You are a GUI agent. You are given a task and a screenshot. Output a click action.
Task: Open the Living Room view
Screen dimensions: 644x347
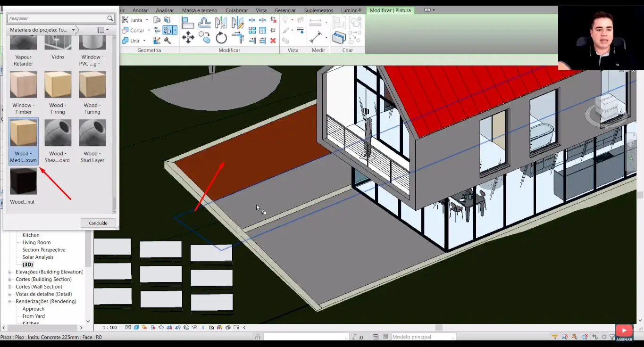pyautogui.click(x=36, y=242)
